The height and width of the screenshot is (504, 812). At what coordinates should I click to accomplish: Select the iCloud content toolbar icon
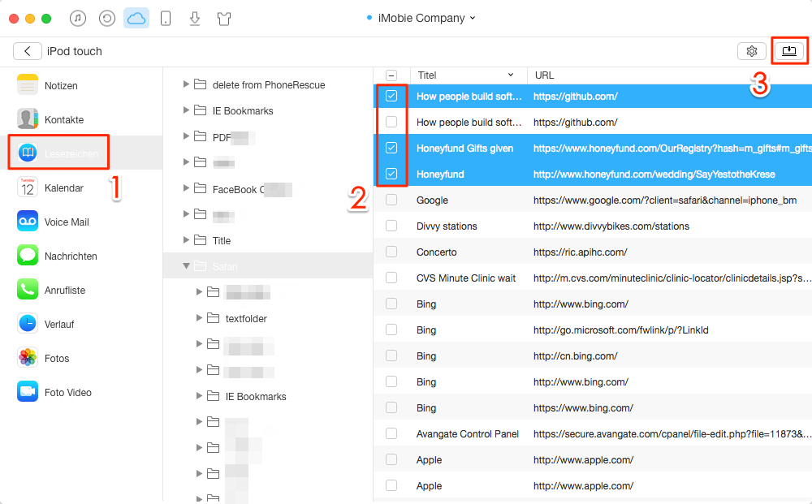click(x=136, y=19)
